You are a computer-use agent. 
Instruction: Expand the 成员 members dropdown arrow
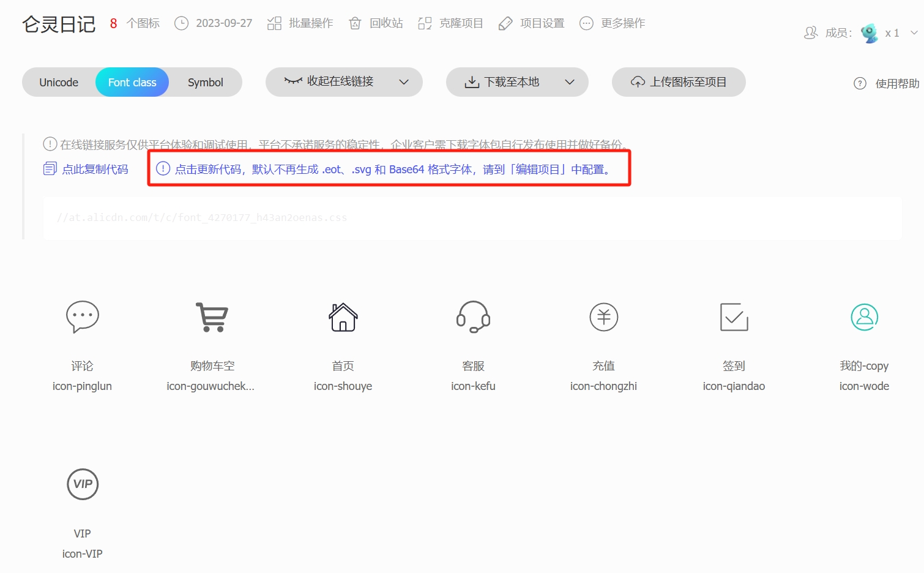tap(914, 33)
